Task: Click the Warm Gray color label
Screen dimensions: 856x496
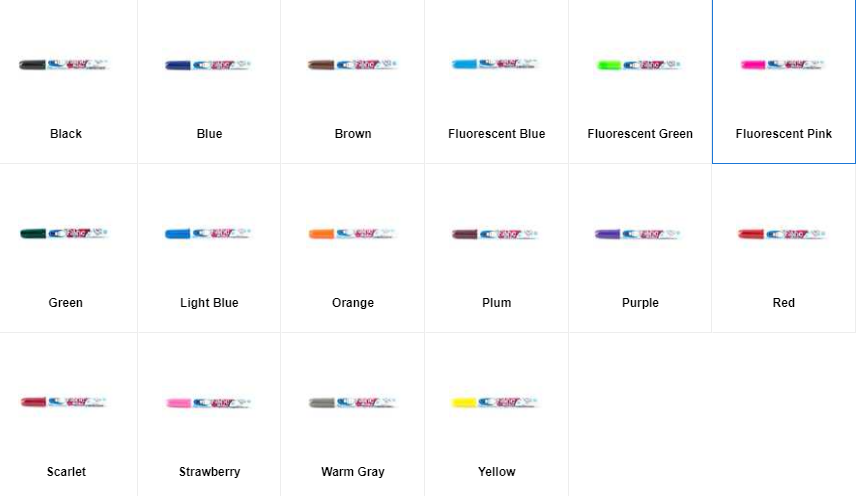Action: [x=353, y=471]
